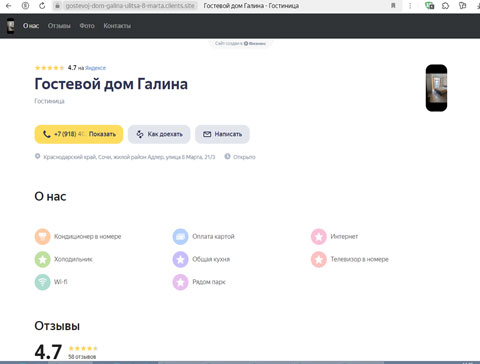Image resolution: width=480 pixels, height=364 pixels.
Task: Click the Кондиционер в номере label
Action: (88, 237)
